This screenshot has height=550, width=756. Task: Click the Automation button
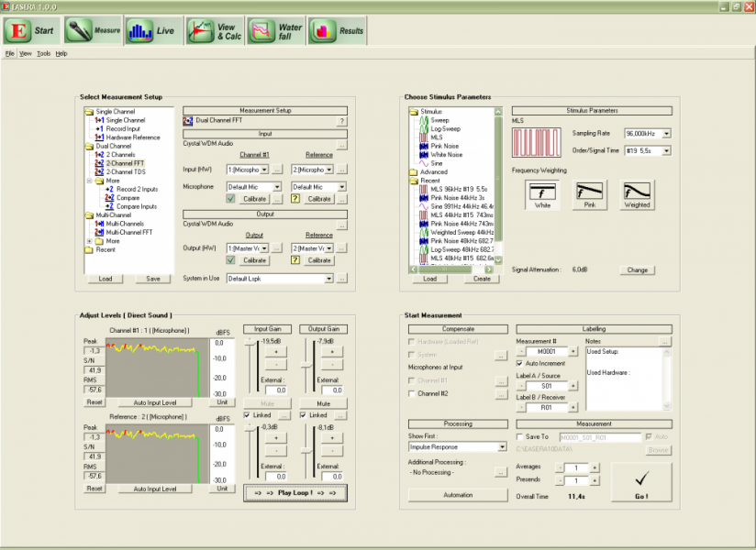point(457,495)
